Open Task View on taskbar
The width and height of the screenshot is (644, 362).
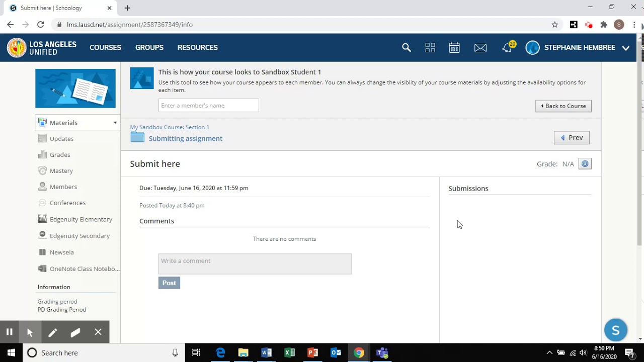tap(196, 353)
